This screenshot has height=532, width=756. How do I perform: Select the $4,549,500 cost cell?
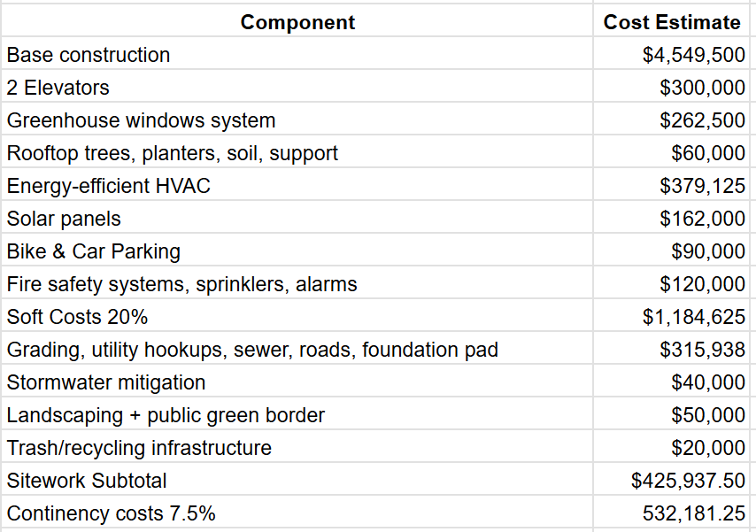pos(671,55)
